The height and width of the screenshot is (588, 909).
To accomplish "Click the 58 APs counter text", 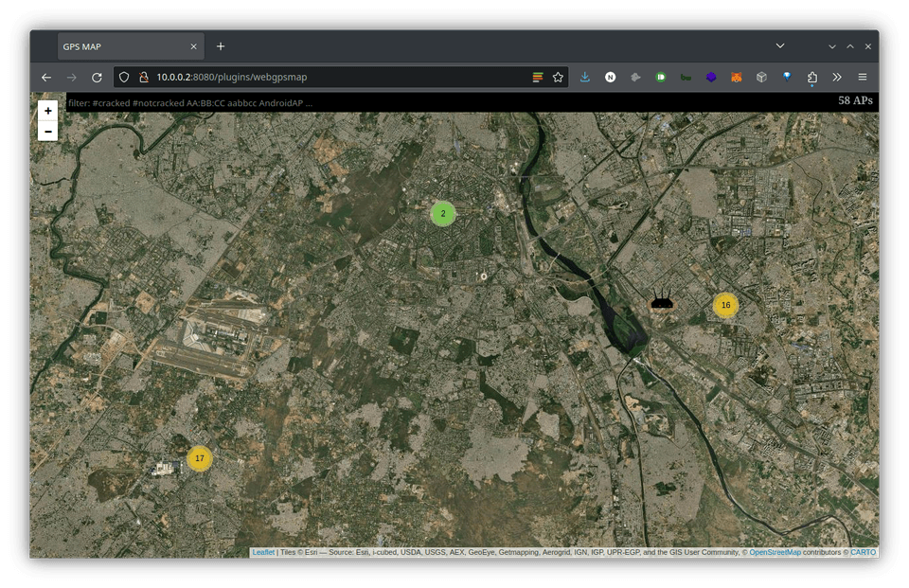I will [855, 100].
